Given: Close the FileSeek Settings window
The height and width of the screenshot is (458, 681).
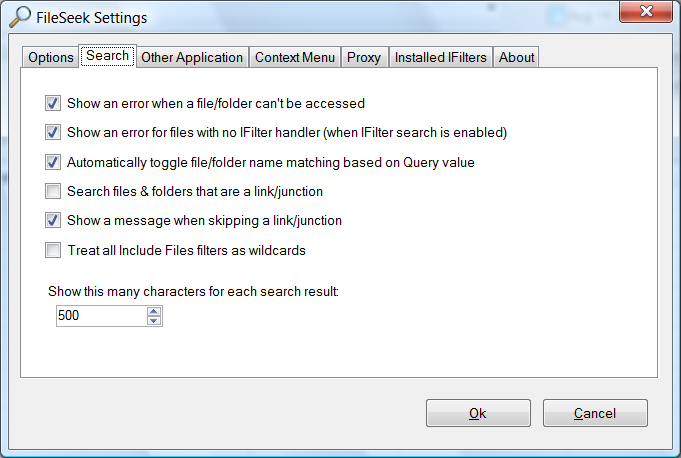Looking at the screenshot, I should (643, 13).
